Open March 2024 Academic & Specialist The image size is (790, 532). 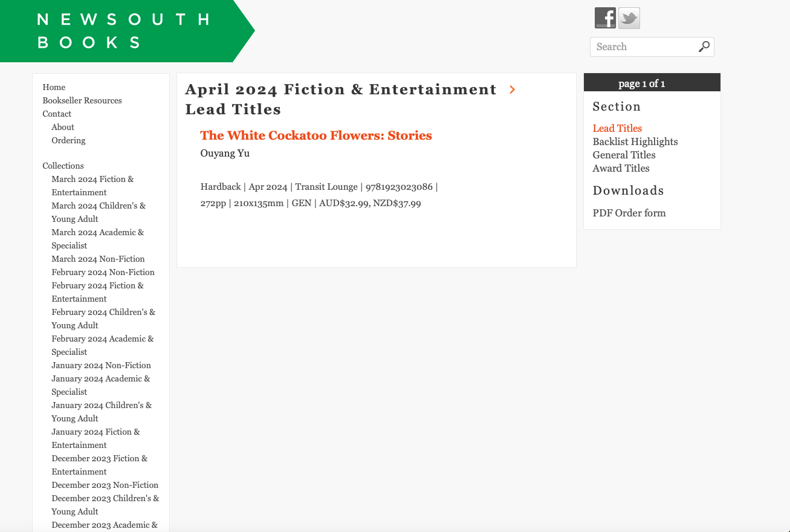coord(98,239)
